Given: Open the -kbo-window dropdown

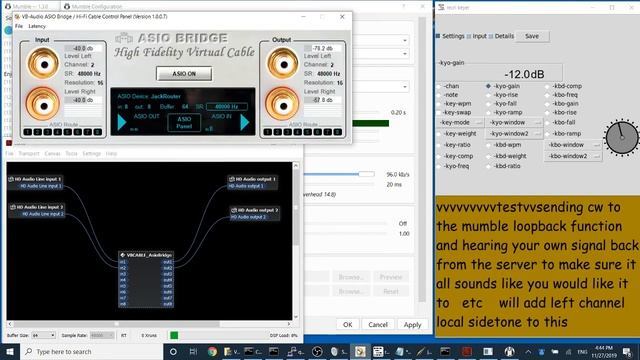Looking at the screenshot, I should pos(573,145).
